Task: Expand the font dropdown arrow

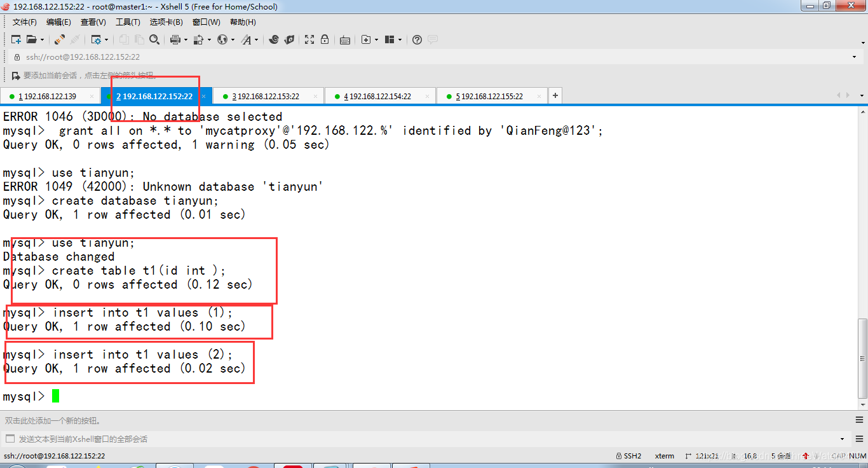Action: click(256, 39)
